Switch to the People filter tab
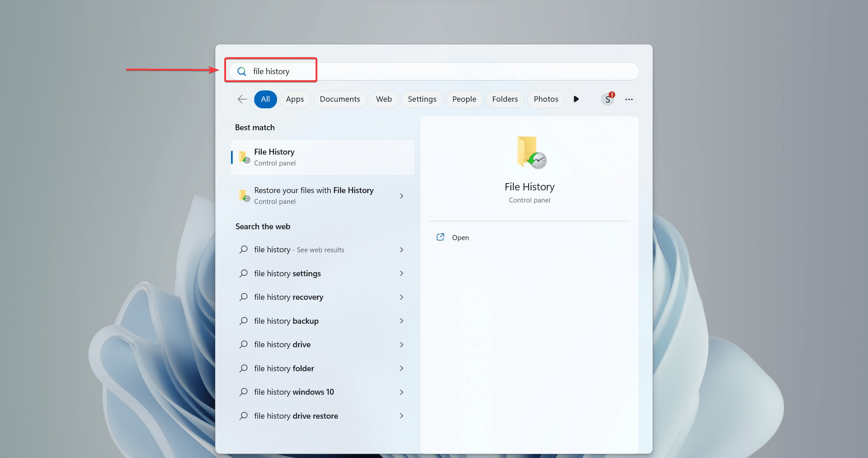 [464, 99]
